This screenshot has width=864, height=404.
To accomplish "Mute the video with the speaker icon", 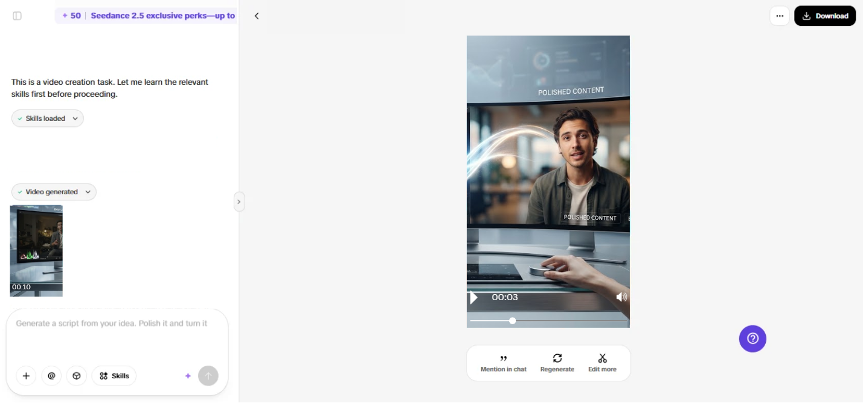I will click(x=621, y=297).
